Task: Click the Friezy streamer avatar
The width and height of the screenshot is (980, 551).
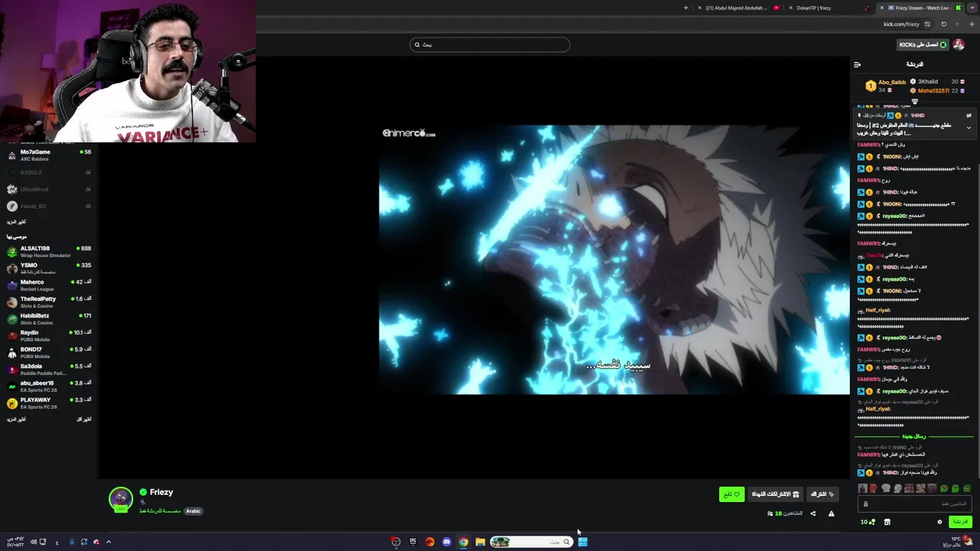Action: [120, 500]
